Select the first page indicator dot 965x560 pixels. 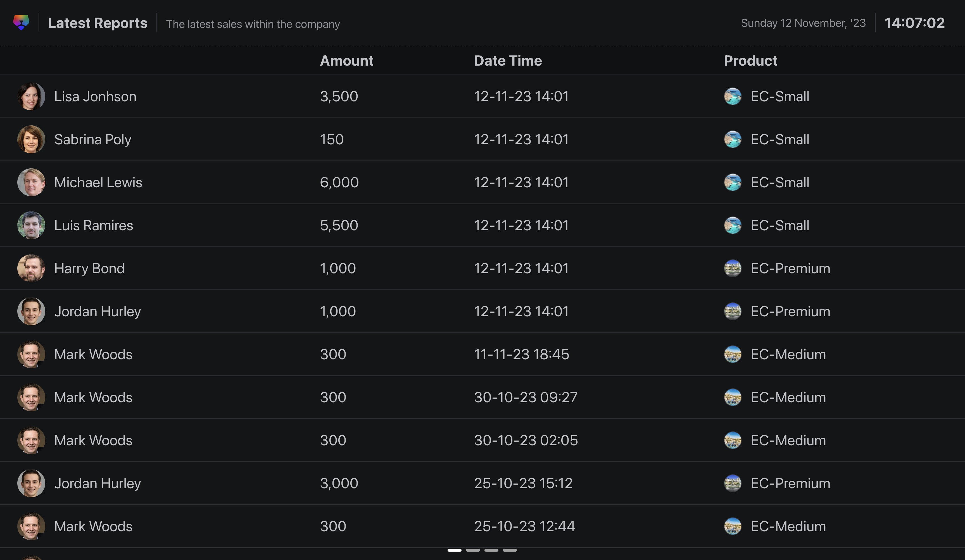pyautogui.click(x=455, y=550)
